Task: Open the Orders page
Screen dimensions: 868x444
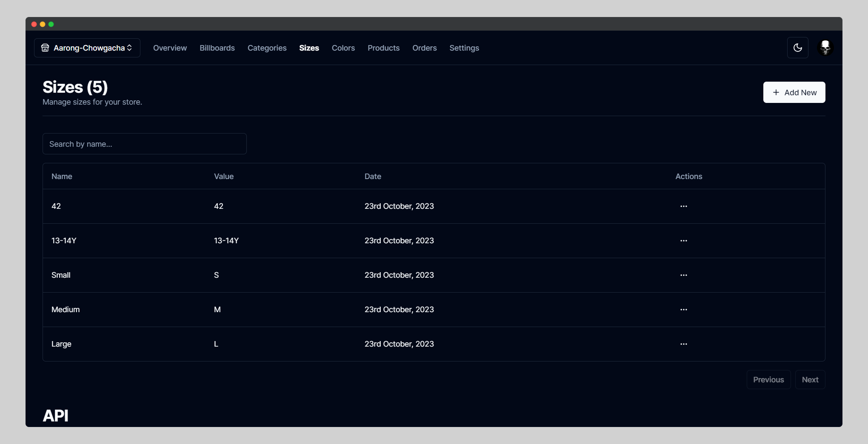Action: pyautogui.click(x=424, y=48)
